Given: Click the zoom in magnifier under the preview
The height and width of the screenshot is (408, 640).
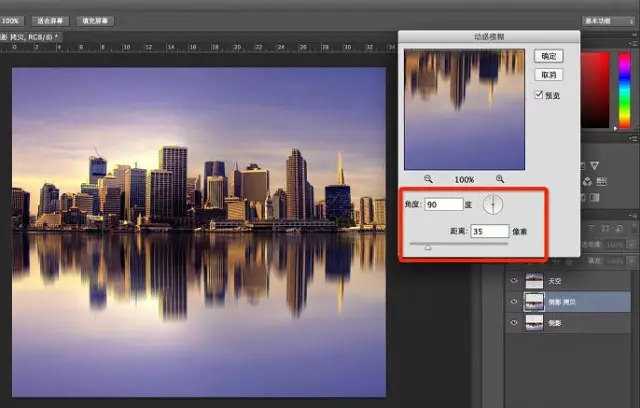Looking at the screenshot, I should click(x=500, y=178).
